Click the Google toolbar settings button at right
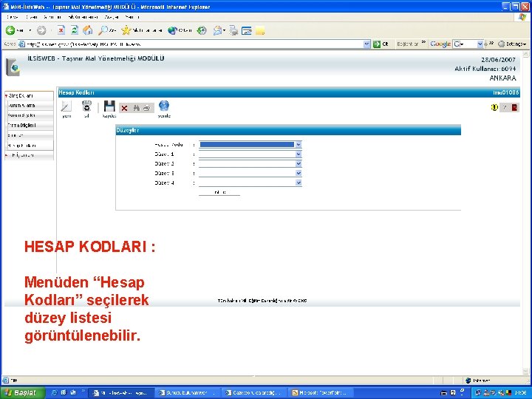 [x=512, y=44]
